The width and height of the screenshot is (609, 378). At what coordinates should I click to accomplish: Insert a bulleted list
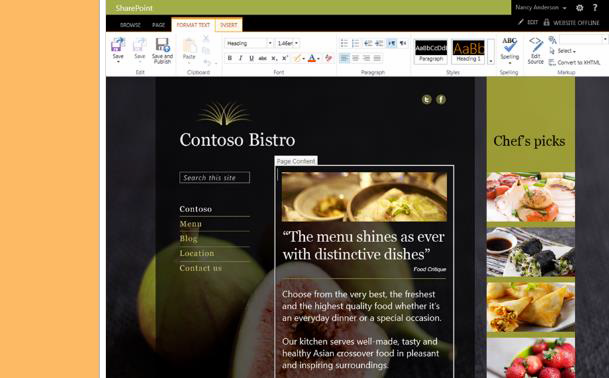344,43
